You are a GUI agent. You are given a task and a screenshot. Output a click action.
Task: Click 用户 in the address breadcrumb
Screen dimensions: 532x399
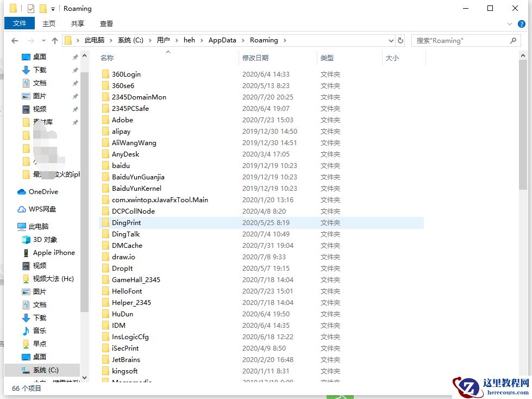[x=163, y=40]
